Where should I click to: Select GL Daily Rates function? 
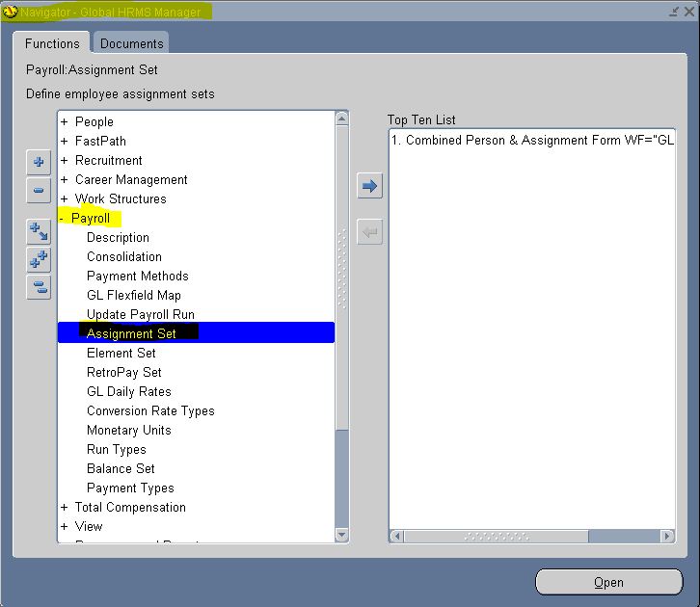(129, 391)
